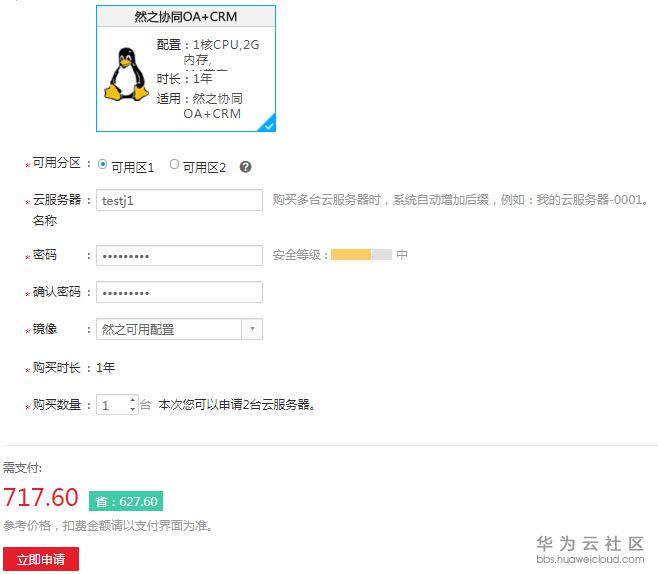
Task: Select the 可用区1 radio button
Action: point(102,164)
